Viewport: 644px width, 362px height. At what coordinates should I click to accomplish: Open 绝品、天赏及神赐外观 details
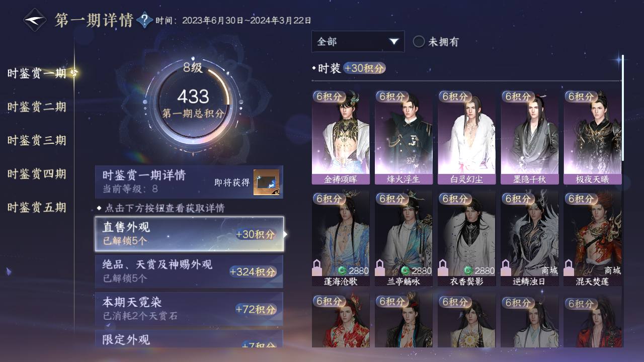tap(189, 271)
